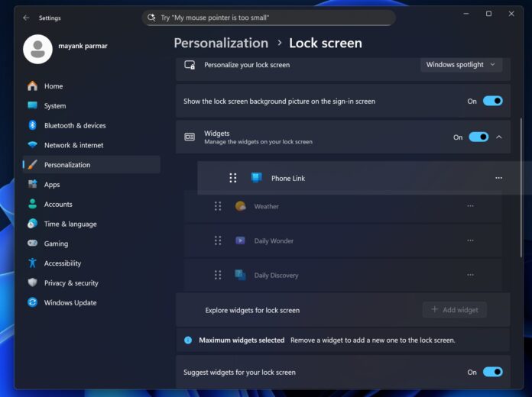532x397 pixels.
Task: Select Network & internet
Action: (91, 145)
